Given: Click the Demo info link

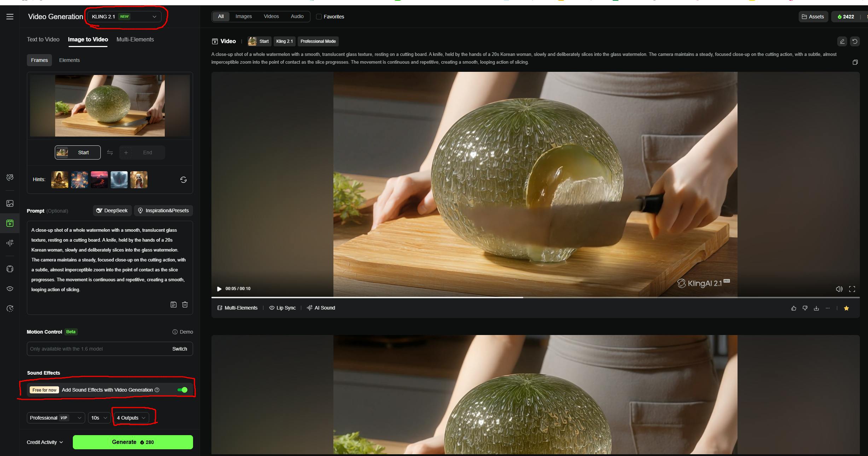Looking at the screenshot, I should pos(182,332).
